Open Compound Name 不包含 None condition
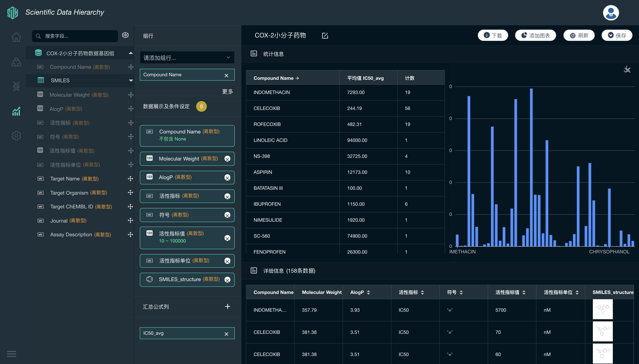639x364 pixels. [x=187, y=135]
